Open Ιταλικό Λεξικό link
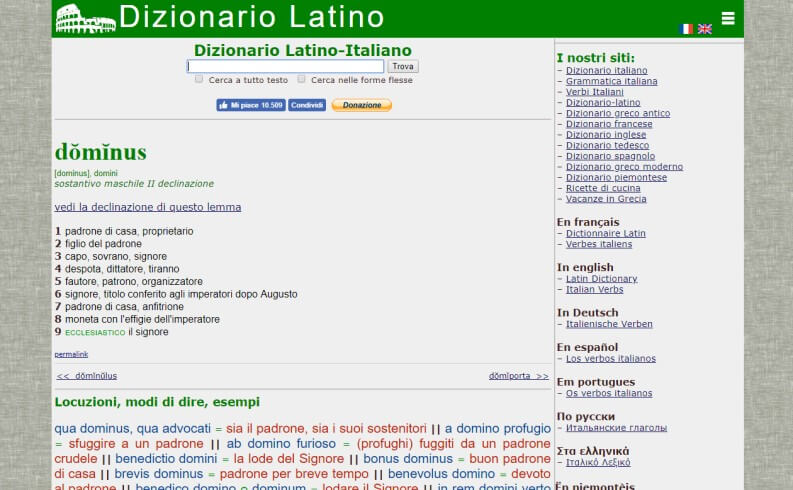 tap(598, 462)
